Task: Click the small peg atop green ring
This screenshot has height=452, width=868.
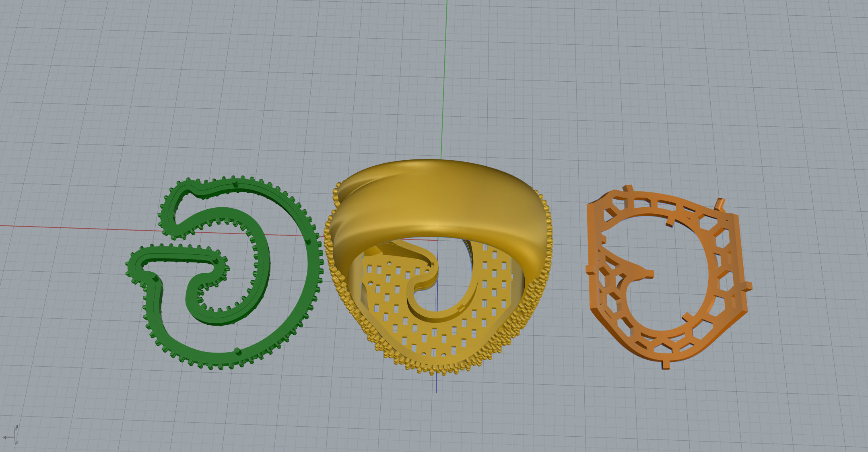Action: [x=236, y=184]
